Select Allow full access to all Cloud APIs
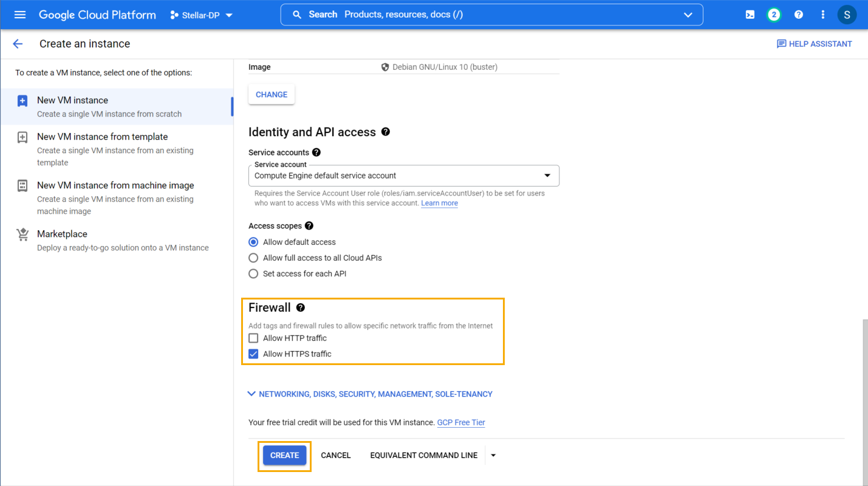The width and height of the screenshot is (868, 486). (254, 258)
